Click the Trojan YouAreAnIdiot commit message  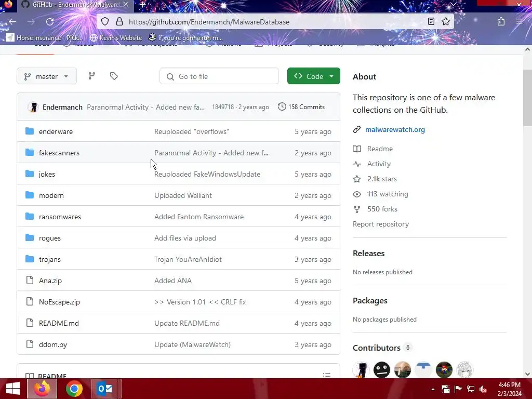[x=188, y=260]
